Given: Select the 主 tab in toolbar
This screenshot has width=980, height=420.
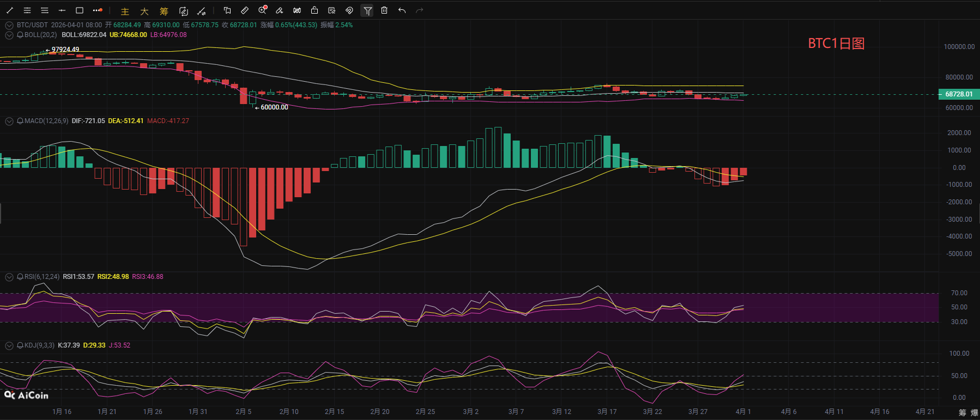Looking at the screenshot, I should point(125,11).
